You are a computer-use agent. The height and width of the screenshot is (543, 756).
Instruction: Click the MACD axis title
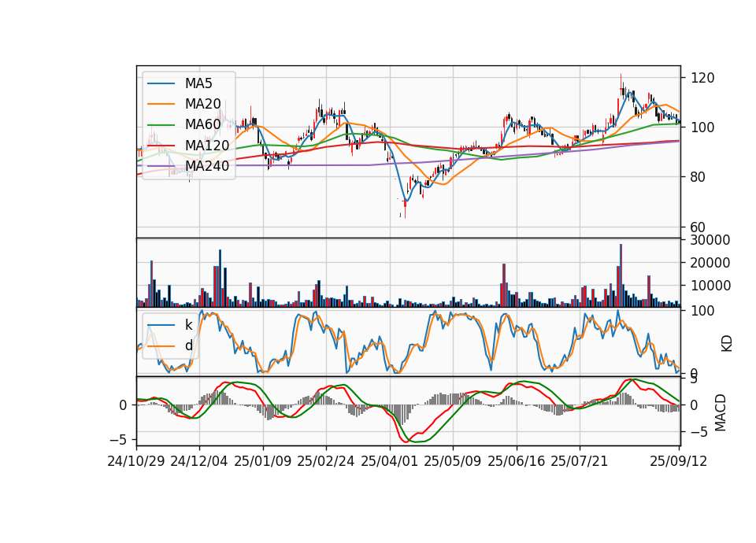coord(721,412)
